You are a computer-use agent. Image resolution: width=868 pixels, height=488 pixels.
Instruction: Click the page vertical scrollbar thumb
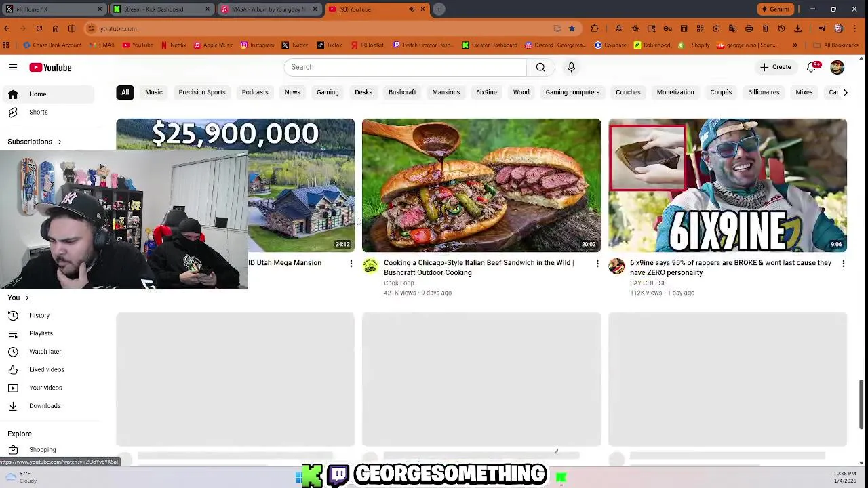862,404
